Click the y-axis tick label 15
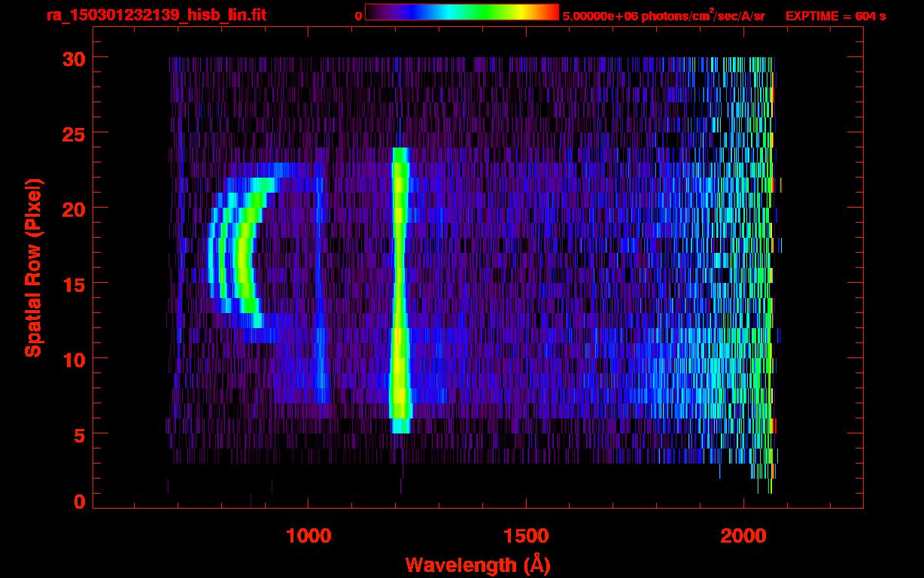 click(x=73, y=284)
